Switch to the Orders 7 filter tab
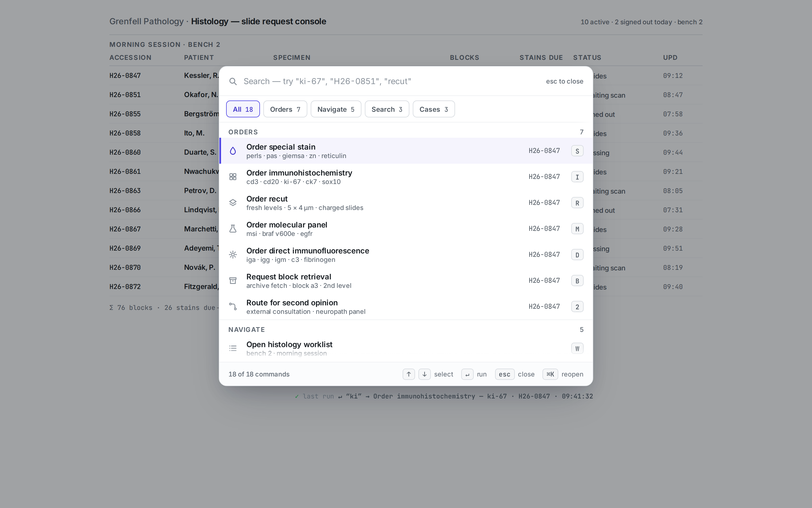 (x=285, y=109)
